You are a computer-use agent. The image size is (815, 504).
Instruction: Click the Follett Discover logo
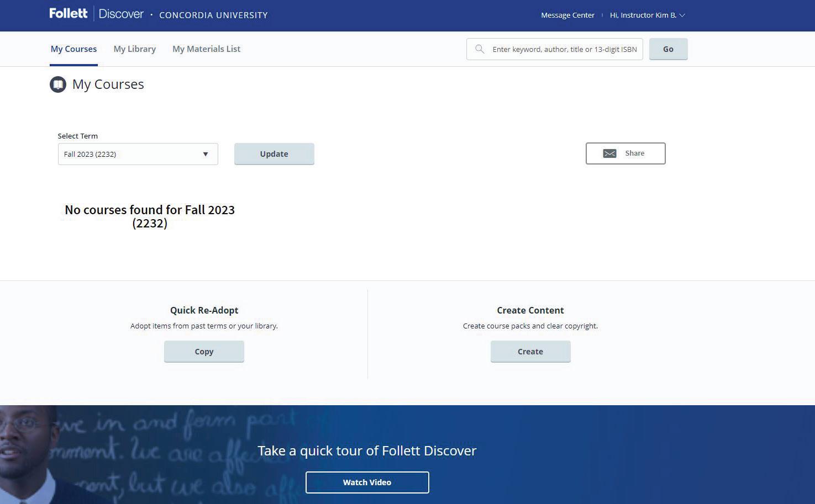pos(96,14)
